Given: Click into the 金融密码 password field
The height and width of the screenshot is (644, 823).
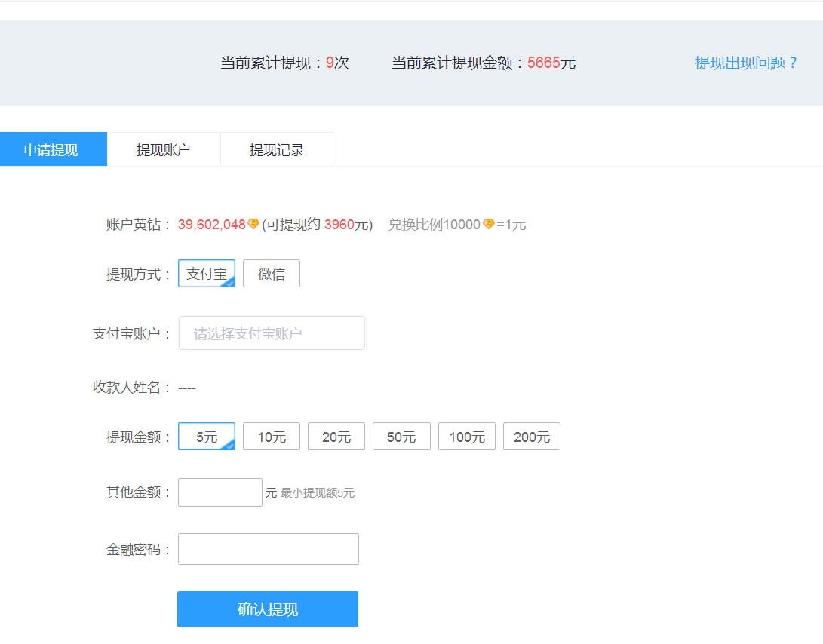Looking at the screenshot, I should coord(269,549).
